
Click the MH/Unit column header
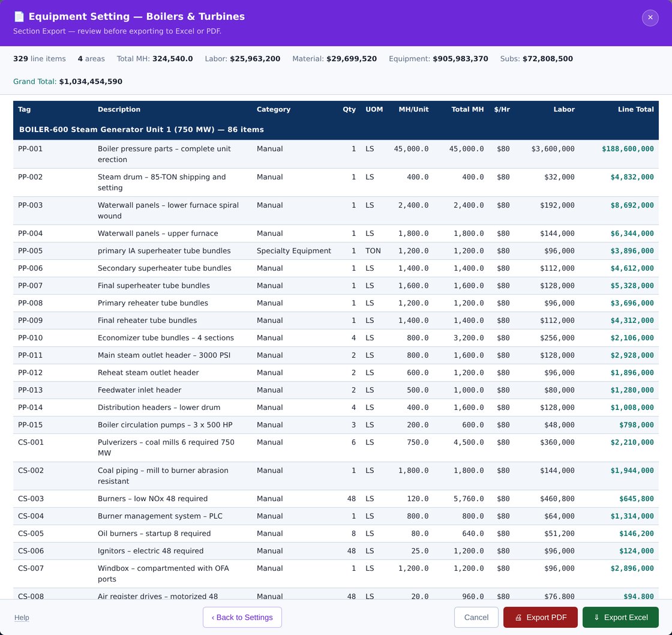point(413,109)
